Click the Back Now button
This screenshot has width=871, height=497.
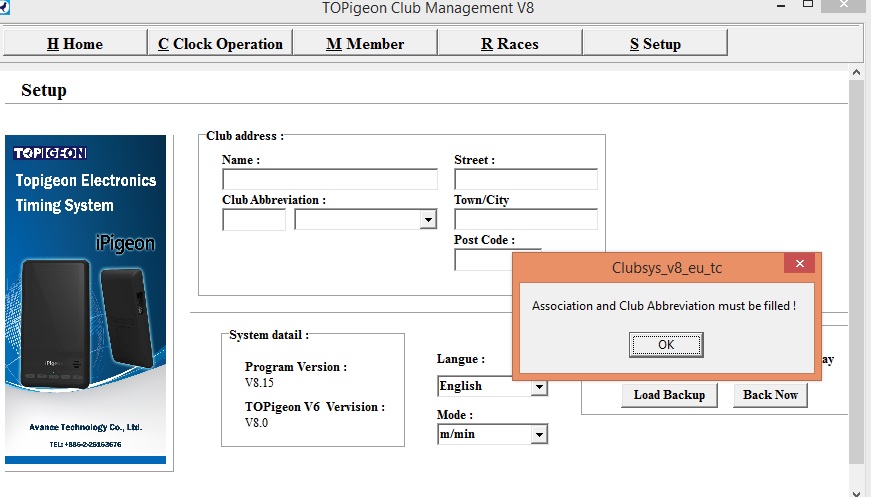[x=770, y=395]
